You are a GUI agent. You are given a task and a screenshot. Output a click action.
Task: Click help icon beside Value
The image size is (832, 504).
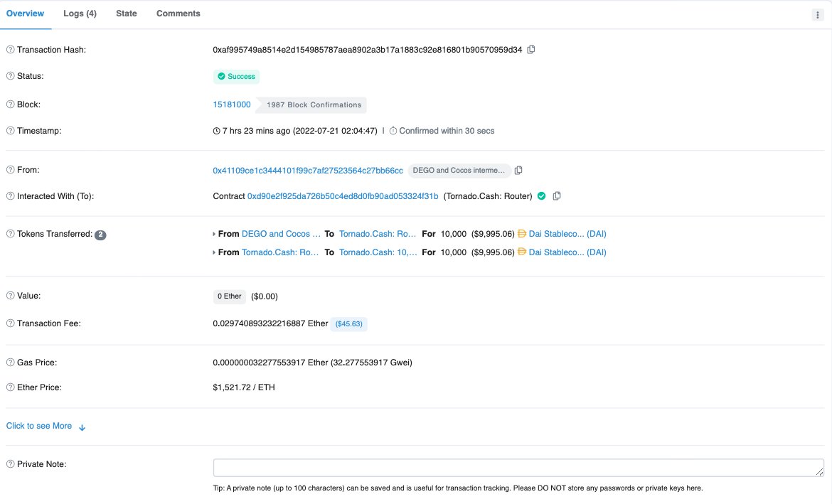tap(10, 296)
